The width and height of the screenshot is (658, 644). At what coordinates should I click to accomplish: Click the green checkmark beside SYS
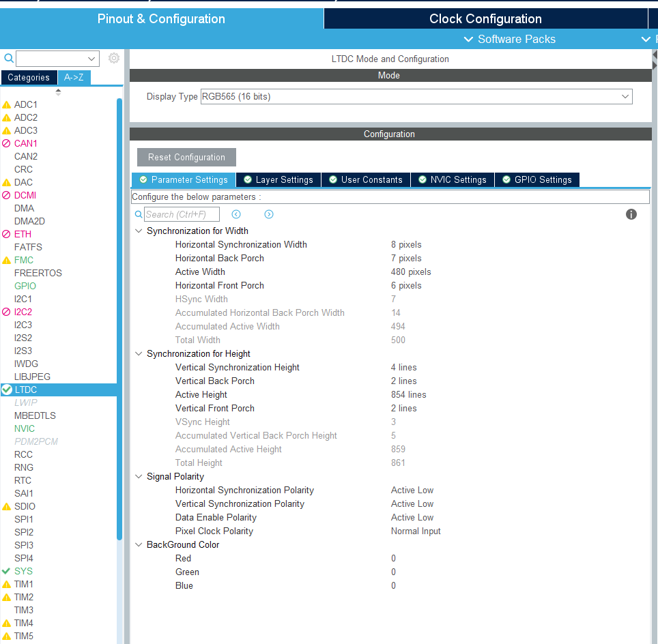pyautogui.click(x=7, y=571)
